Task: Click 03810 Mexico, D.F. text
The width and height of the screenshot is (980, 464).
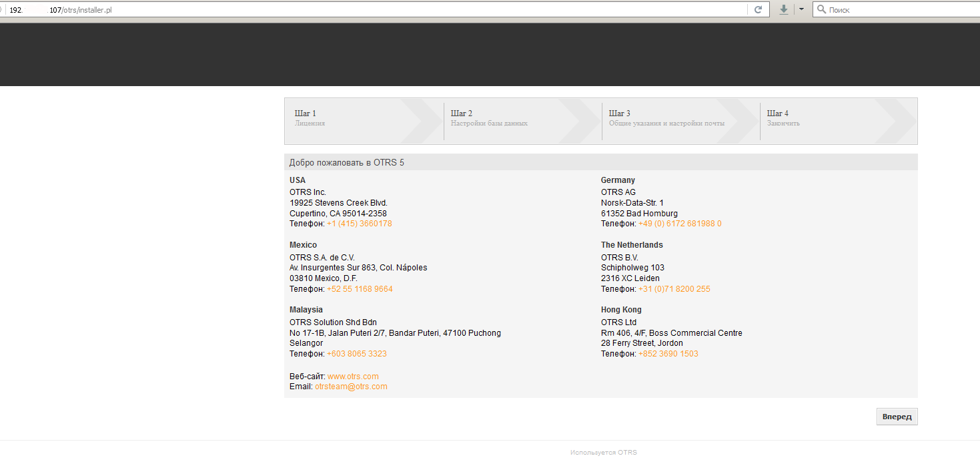Action: tap(324, 278)
